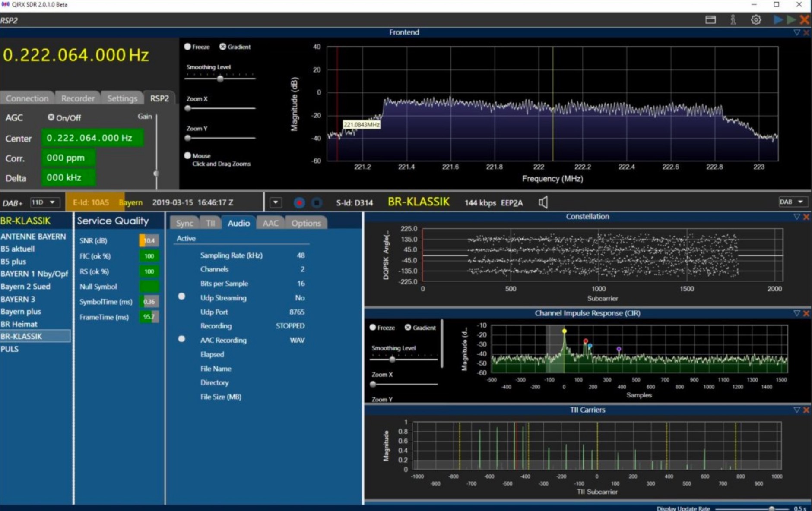Click the Center frequency field
This screenshot has width=812, height=511.
[x=92, y=138]
